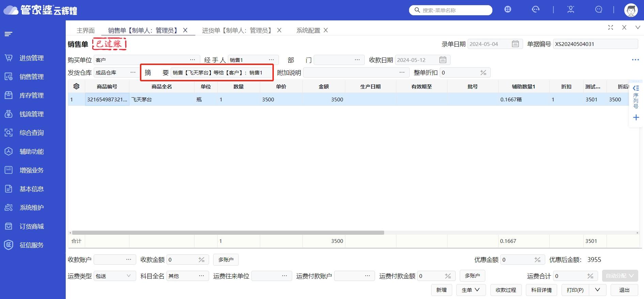The height and width of the screenshot is (299, 644).
Task: Click percent icon in 运费付款金额 field
Action: [x=448, y=276]
